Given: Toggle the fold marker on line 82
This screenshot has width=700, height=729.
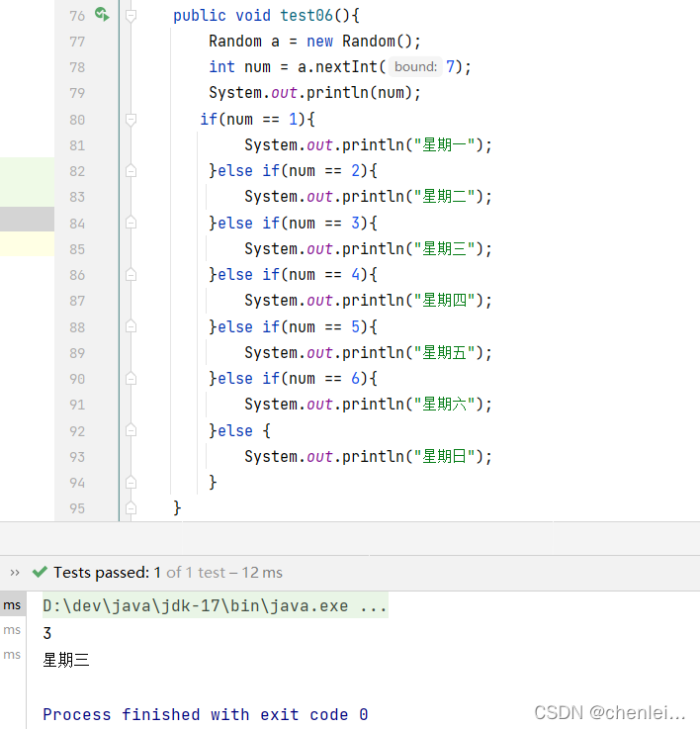Looking at the screenshot, I should point(131,171).
